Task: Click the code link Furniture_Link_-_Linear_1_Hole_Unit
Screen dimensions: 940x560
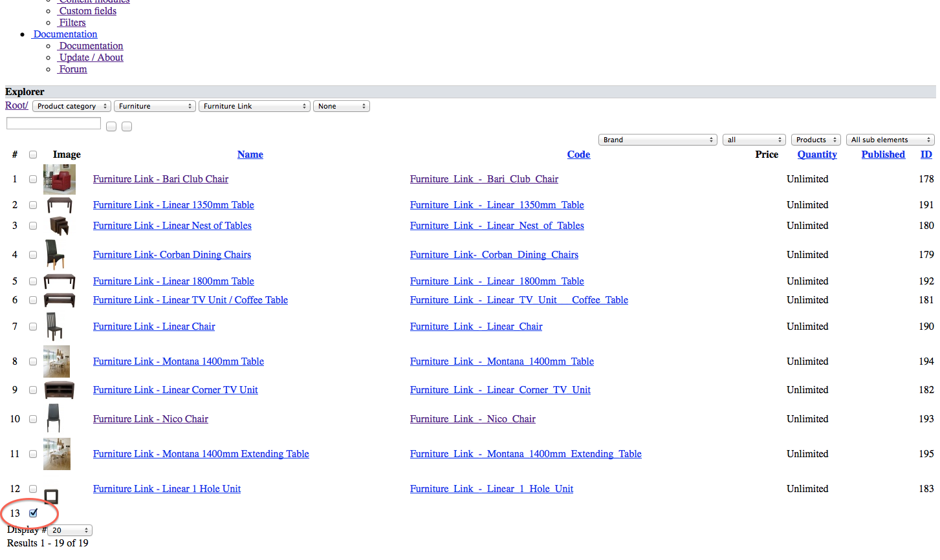Action: pyautogui.click(x=492, y=489)
